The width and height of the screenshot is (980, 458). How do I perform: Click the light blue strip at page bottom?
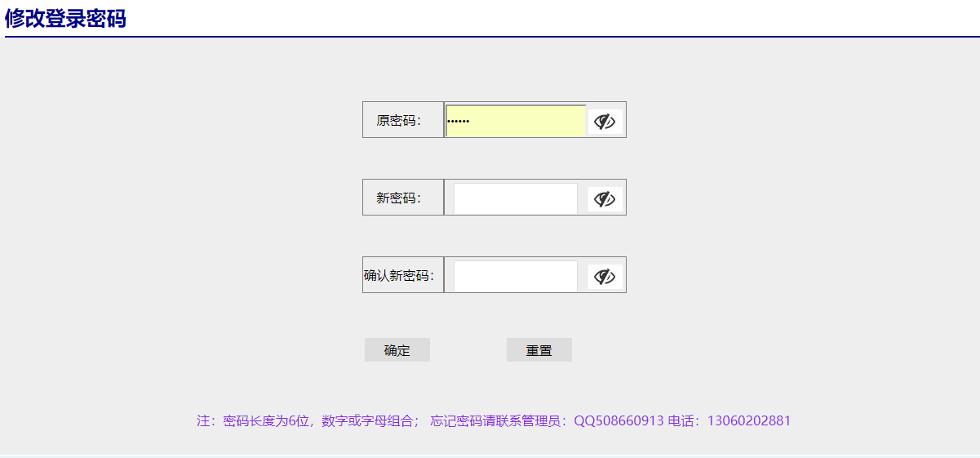[x=490, y=456]
